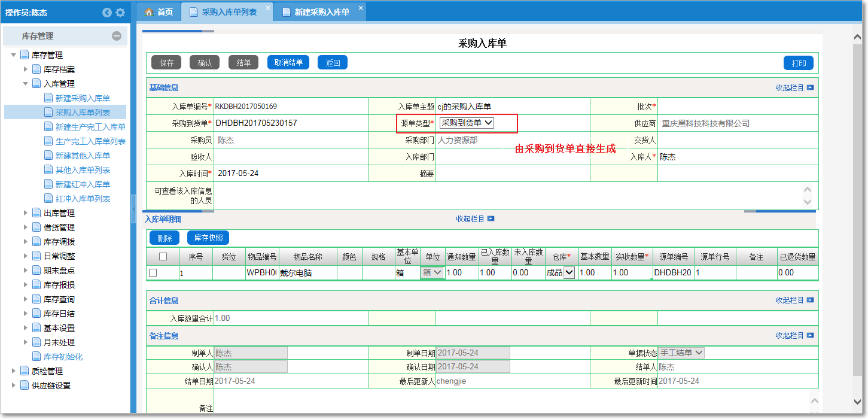This screenshot has height=419, width=868.
Task: Collapse the 备注信息 section via 收起栏目 icon
Action: (x=810, y=336)
